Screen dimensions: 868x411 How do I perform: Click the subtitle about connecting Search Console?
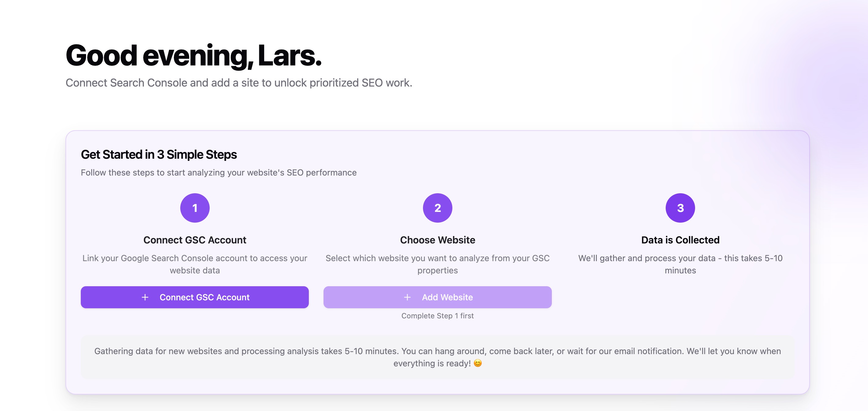(x=239, y=83)
